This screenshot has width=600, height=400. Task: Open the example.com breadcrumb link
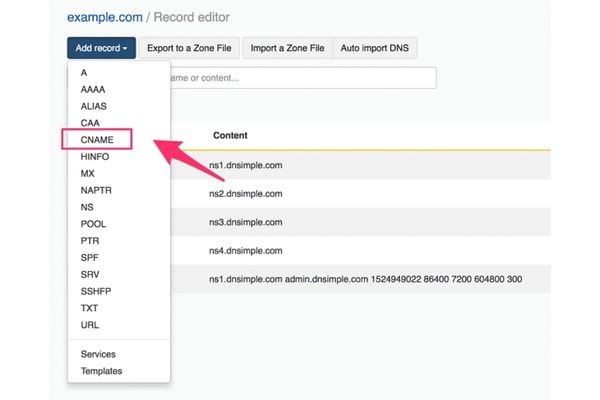(x=105, y=17)
